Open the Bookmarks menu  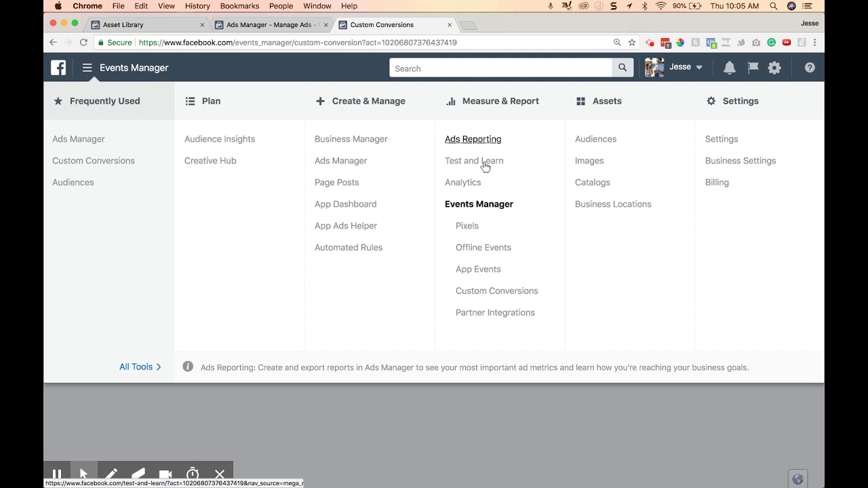click(x=239, y=6)
